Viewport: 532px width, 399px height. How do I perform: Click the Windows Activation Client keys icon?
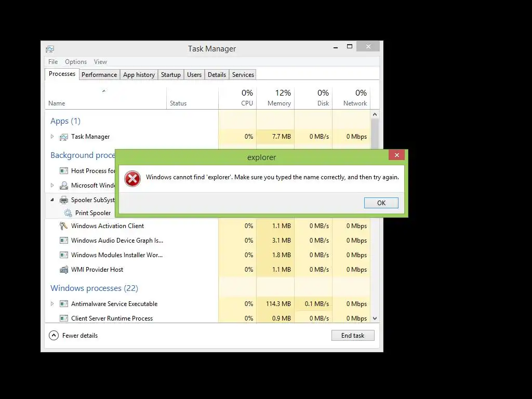(63, 226)
